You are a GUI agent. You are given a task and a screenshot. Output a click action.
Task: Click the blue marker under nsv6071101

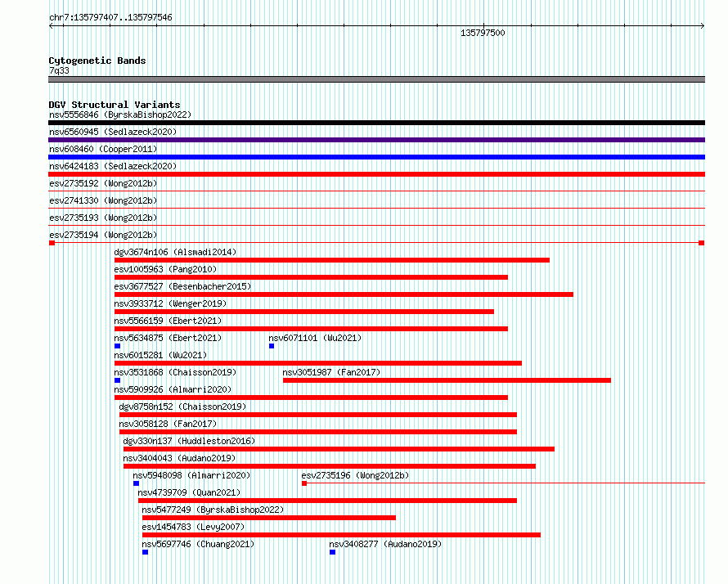click(x=272, y=346)
